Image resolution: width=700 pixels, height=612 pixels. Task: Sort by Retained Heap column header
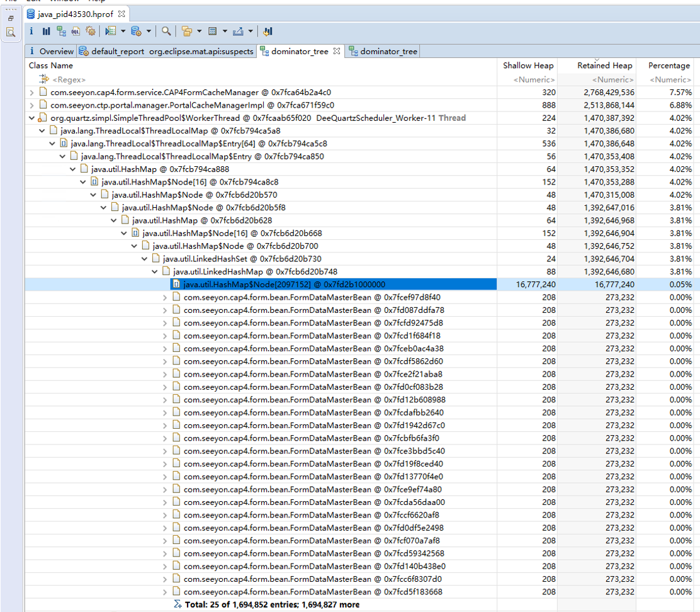(605, 65)
